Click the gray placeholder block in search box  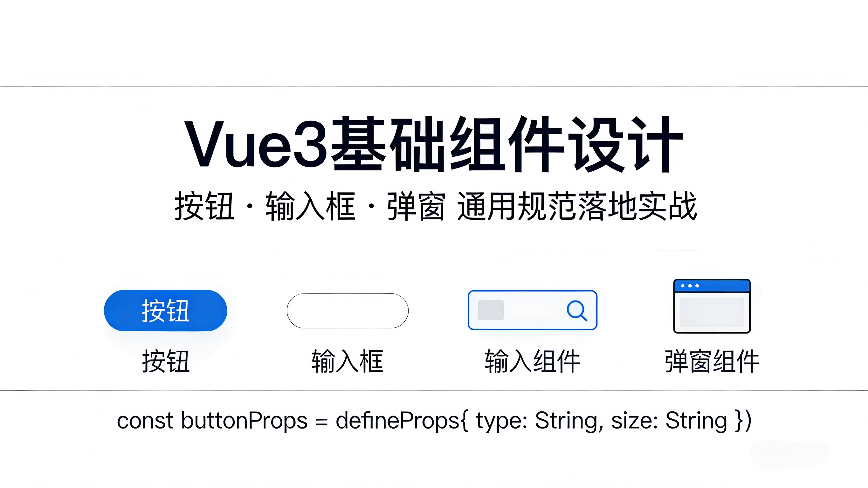[x=491, y=310]
